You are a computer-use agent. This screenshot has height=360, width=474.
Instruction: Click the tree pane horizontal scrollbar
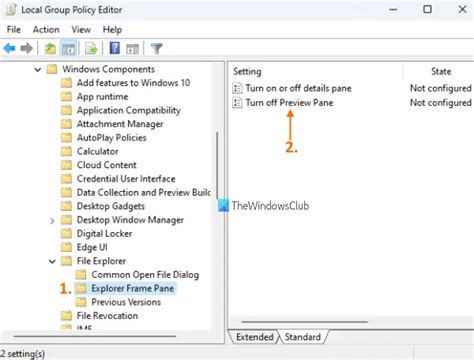pyautogui.click(x=95, y=336)
